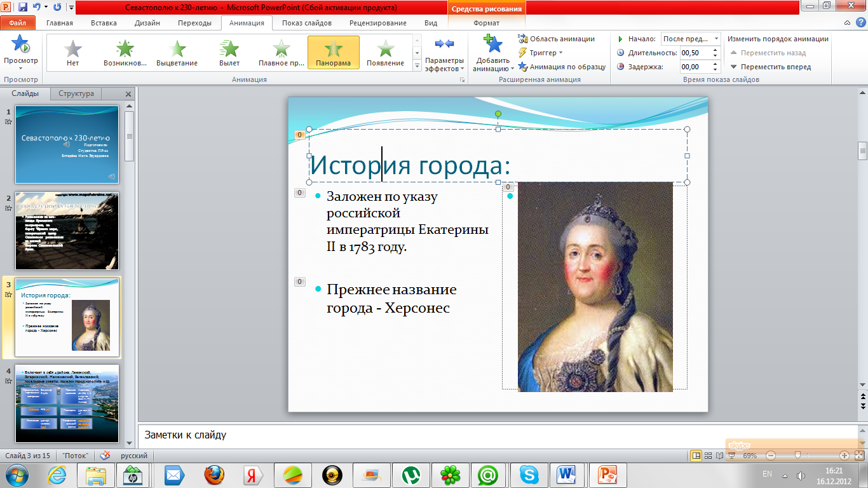
Task: Switch to the Вставка tab
Action: (x=104, y=23)
